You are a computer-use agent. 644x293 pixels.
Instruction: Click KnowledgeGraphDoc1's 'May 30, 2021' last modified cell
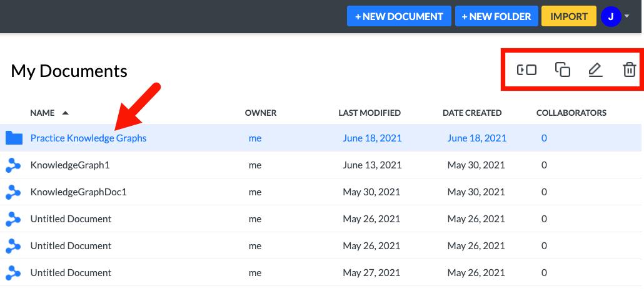[x=371, y=192]
